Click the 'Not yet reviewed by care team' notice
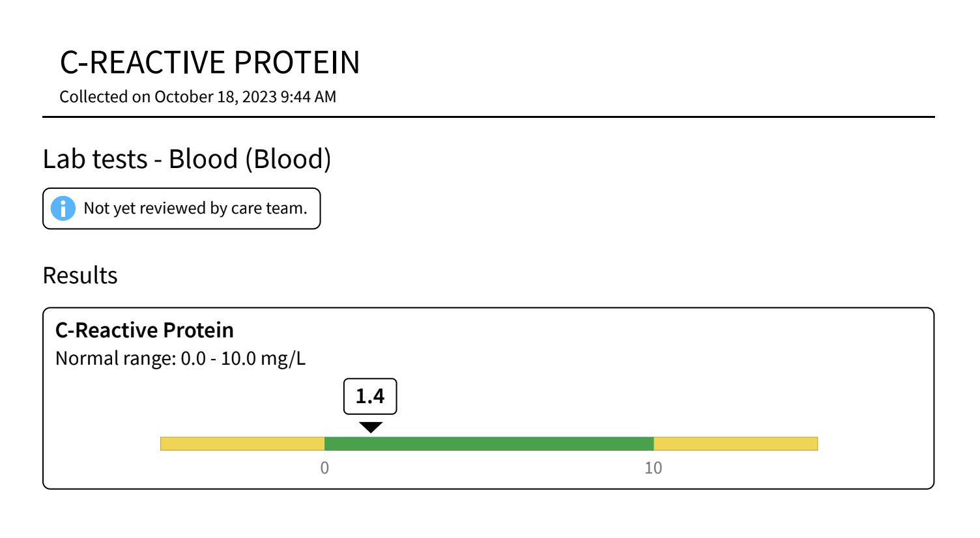 pos(182,208)
